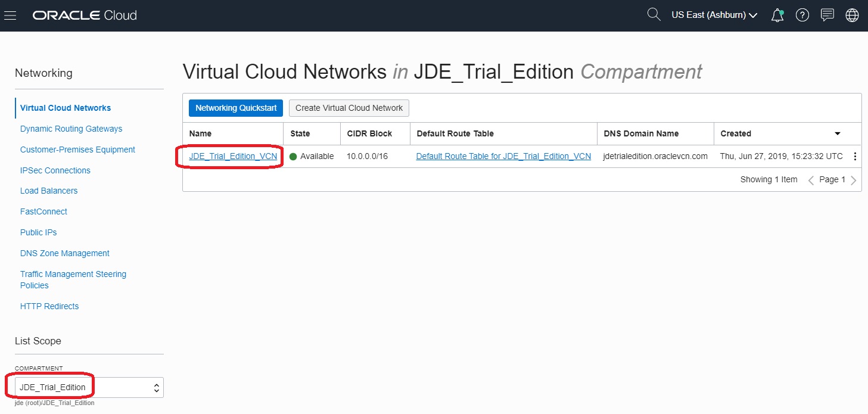Open the COMPARTMENT dropdown selector
This screenshot has height=414, width=868.
pos(89,387)
